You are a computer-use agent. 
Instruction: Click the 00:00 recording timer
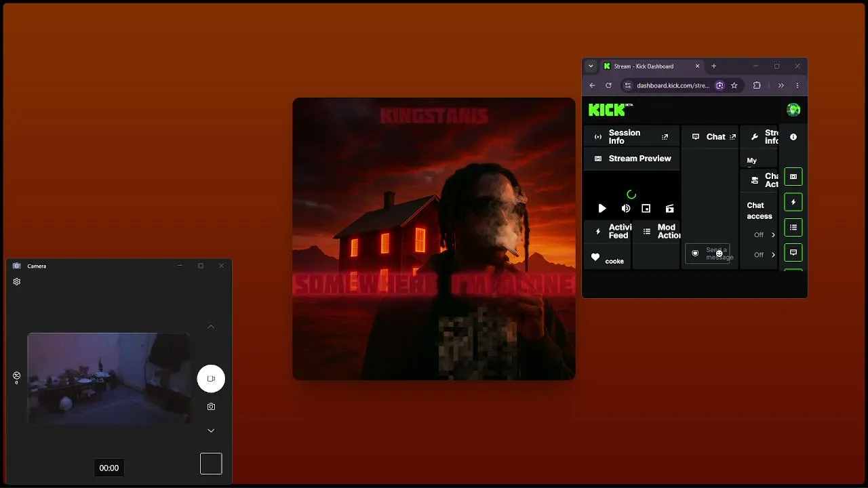point(109,468)
